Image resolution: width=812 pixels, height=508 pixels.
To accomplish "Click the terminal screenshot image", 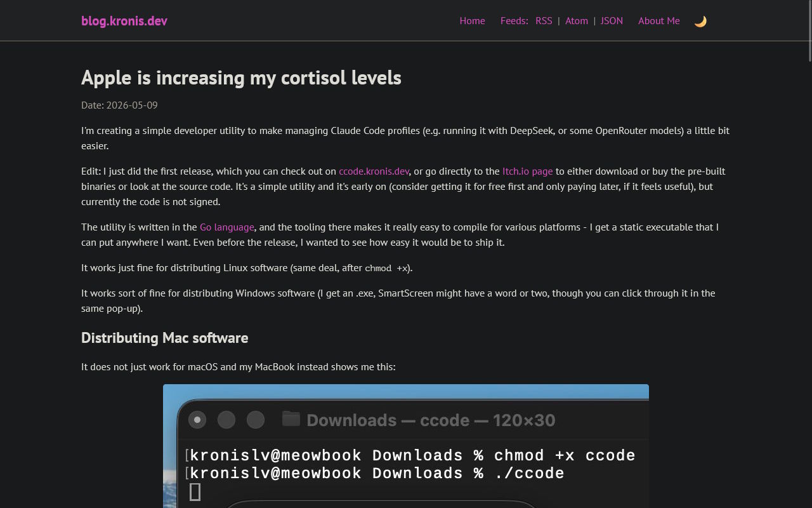I will click(406, 446).
